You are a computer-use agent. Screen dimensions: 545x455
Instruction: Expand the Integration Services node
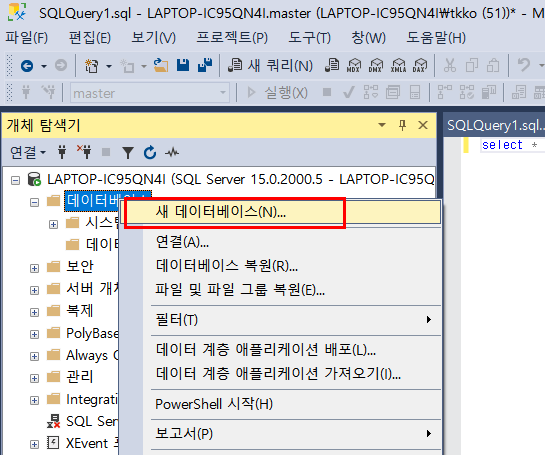pos(34,400)
